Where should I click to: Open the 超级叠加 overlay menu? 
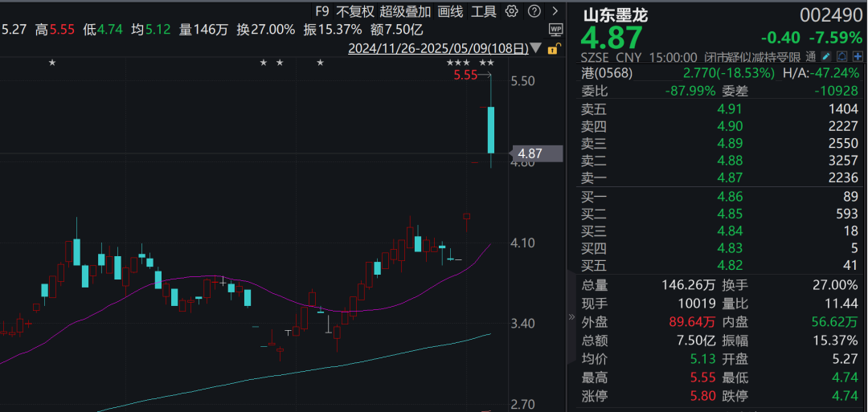(405, 10)
